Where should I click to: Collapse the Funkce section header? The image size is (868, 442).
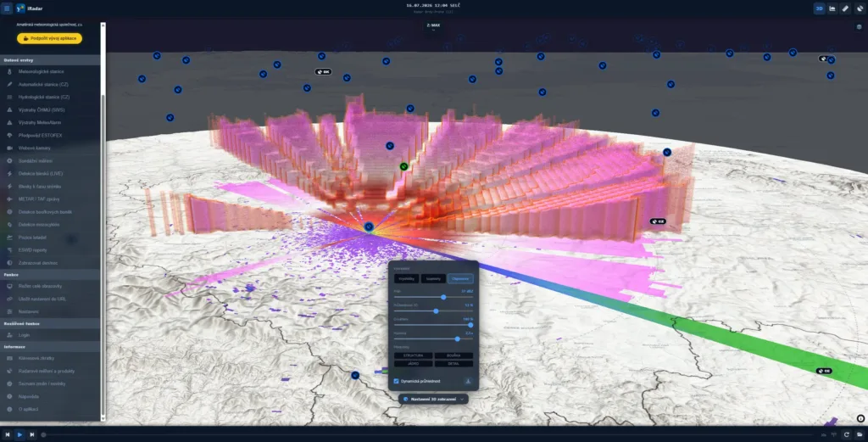50,275
